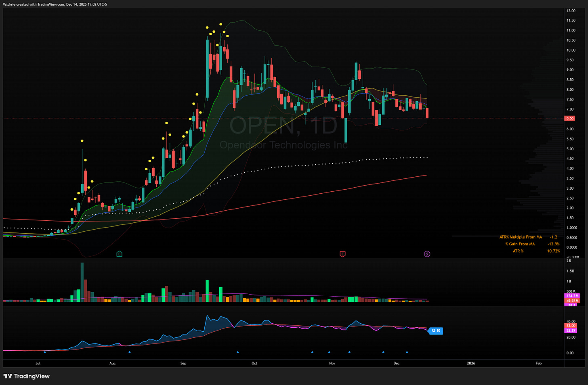Click the 4.00 price axis label
Screen dimensions: 588x385
[x=570, y=169]
